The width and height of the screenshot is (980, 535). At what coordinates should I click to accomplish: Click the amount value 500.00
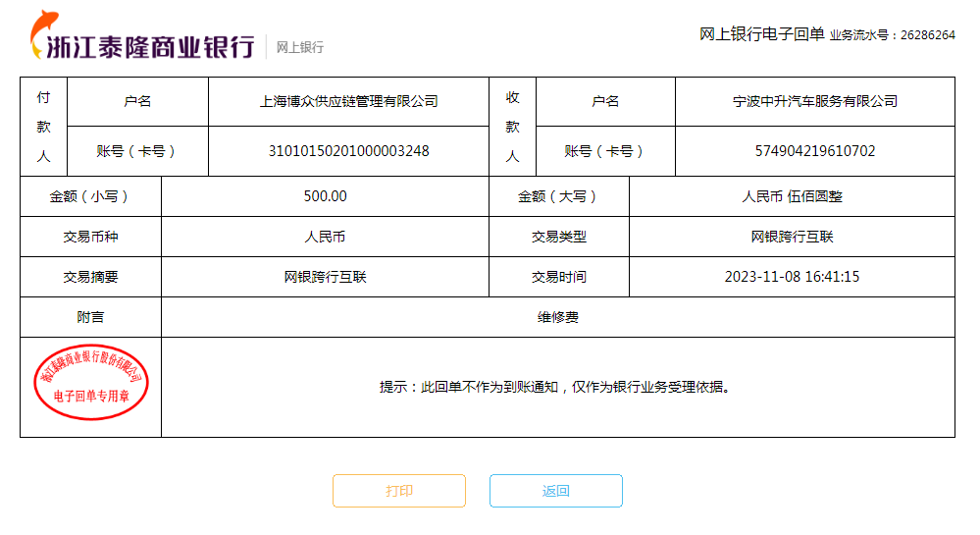(x=325, y=196)
